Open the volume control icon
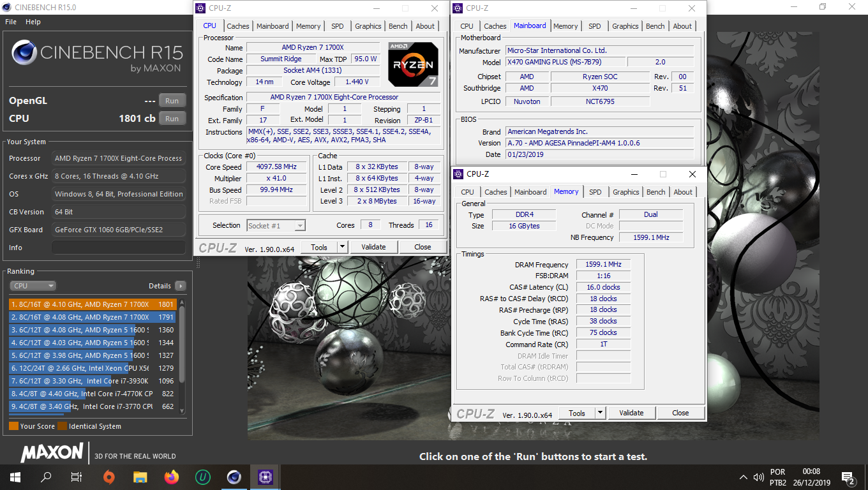 click(x=759, y=477)
